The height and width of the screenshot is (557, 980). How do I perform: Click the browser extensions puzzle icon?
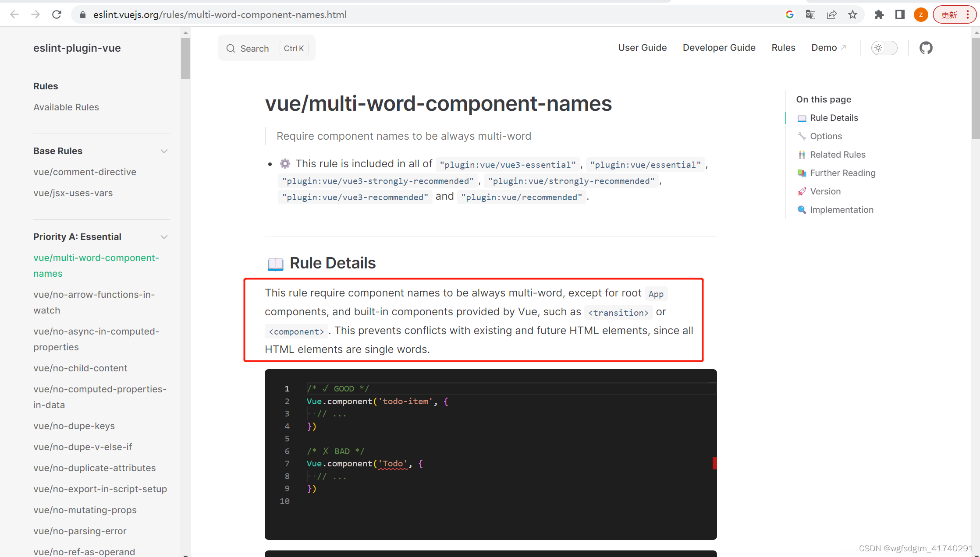[x=879, y=15]
